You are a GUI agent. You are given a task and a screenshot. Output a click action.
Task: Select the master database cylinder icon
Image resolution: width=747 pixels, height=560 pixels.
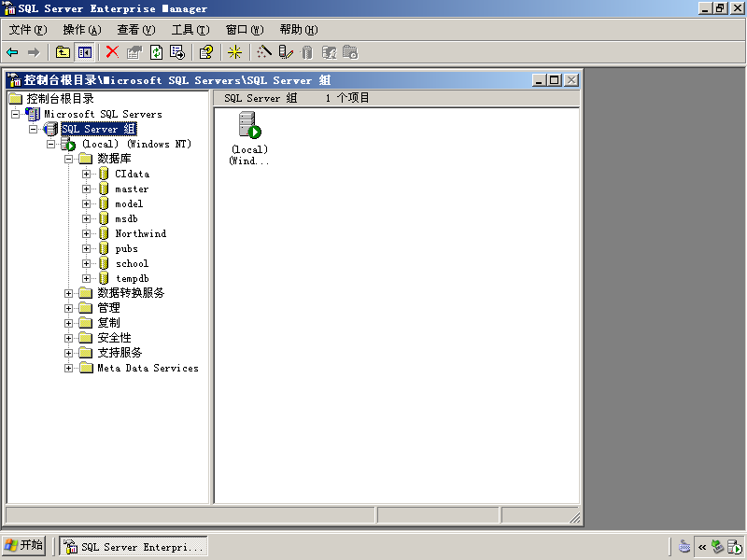coord(104,189)
